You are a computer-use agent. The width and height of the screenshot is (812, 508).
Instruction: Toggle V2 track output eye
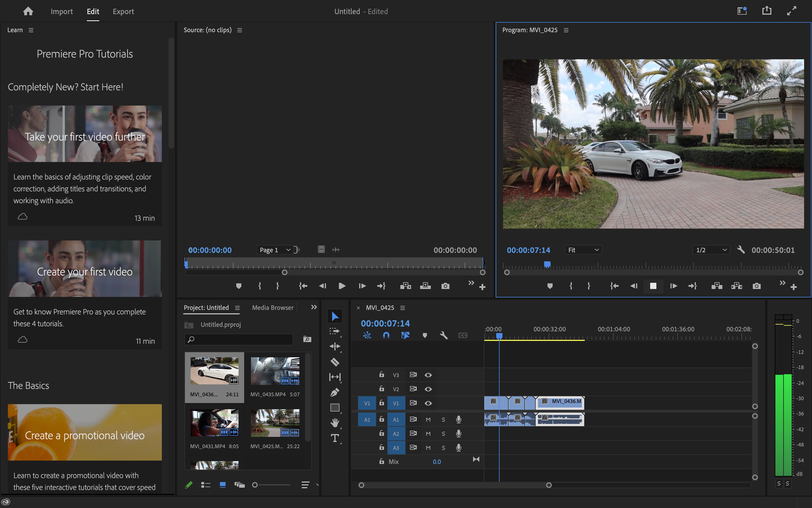coord(428,389)
